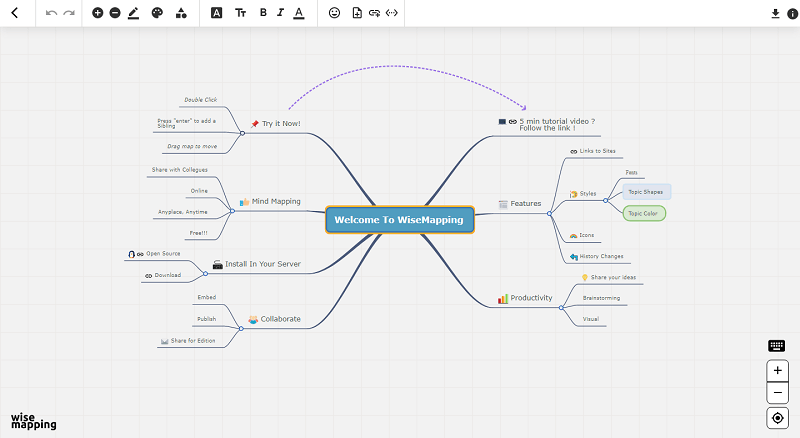Add a relationship between topics
This screenshot has width=800, height=438.
click(x=392, y=13)
